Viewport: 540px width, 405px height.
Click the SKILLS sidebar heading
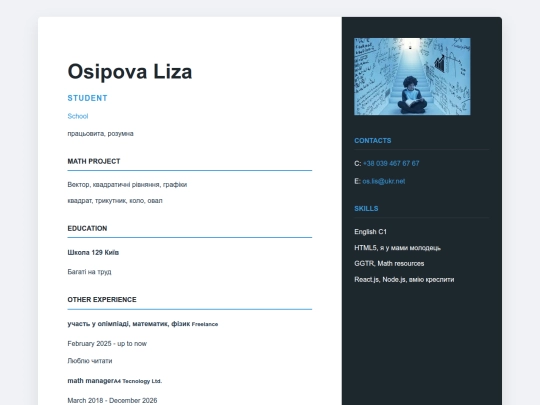[366, 208]
